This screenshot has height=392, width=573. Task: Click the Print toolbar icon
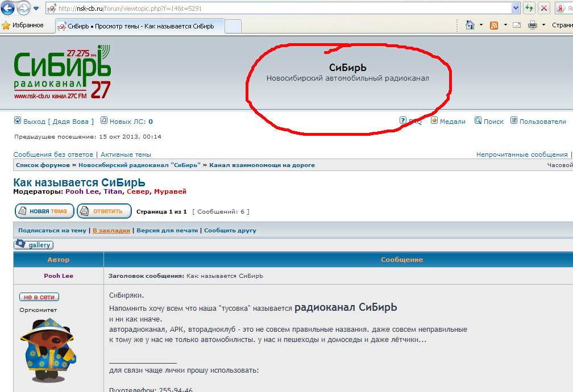tap(533, 25)
